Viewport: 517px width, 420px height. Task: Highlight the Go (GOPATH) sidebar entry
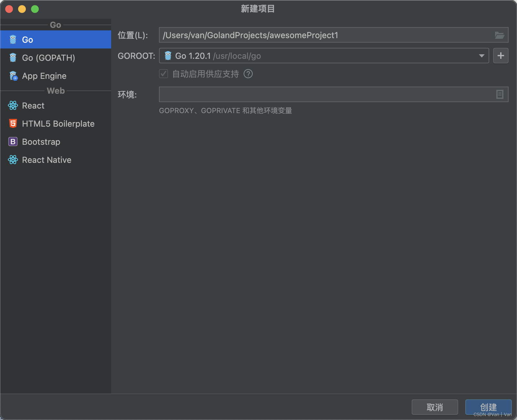click(x=48, y=58)
